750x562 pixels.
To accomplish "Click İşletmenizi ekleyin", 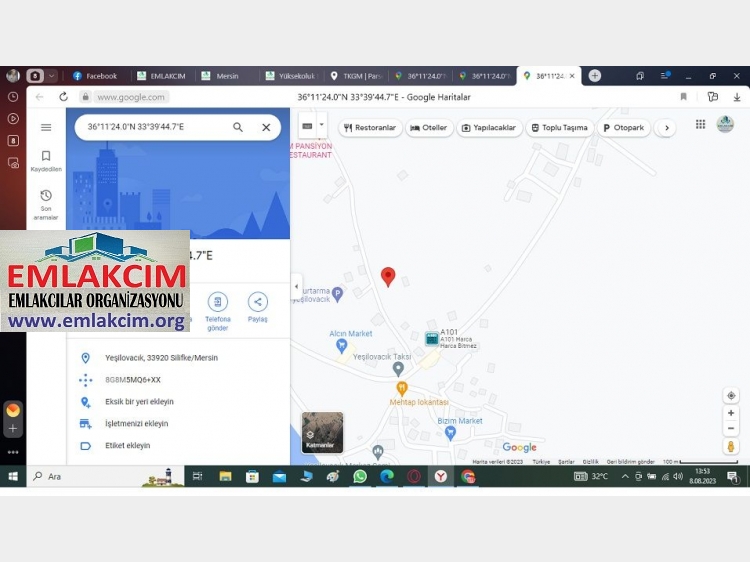I will (136, 424).
